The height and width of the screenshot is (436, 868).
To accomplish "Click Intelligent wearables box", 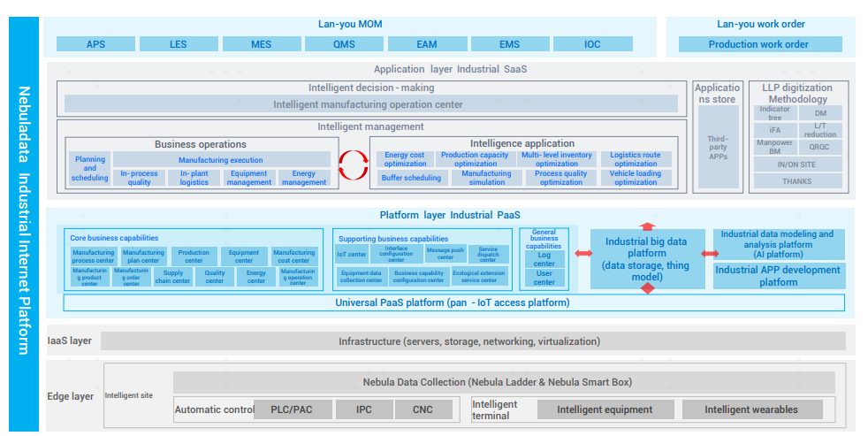I will click(751, 410).
